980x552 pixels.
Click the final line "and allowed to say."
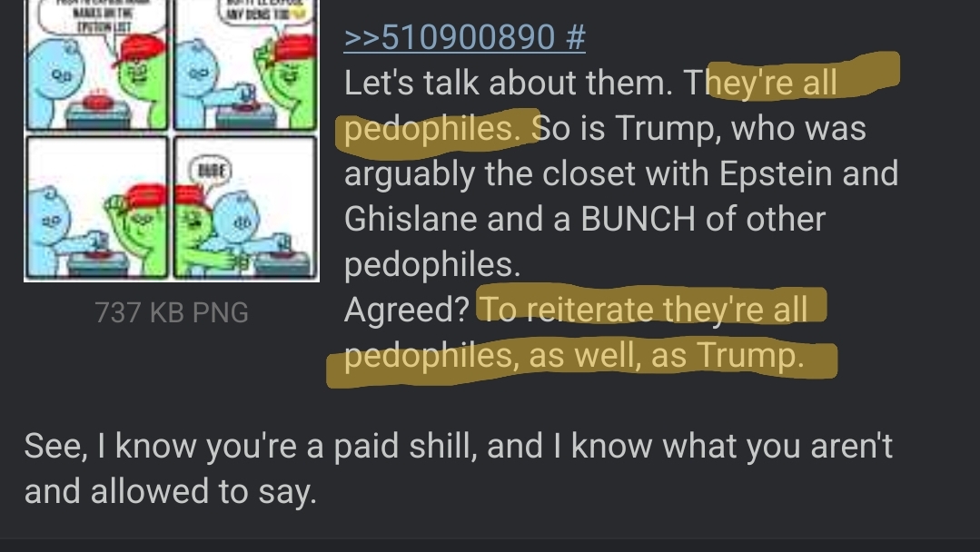pyautogui.click(x=170, y=491)
